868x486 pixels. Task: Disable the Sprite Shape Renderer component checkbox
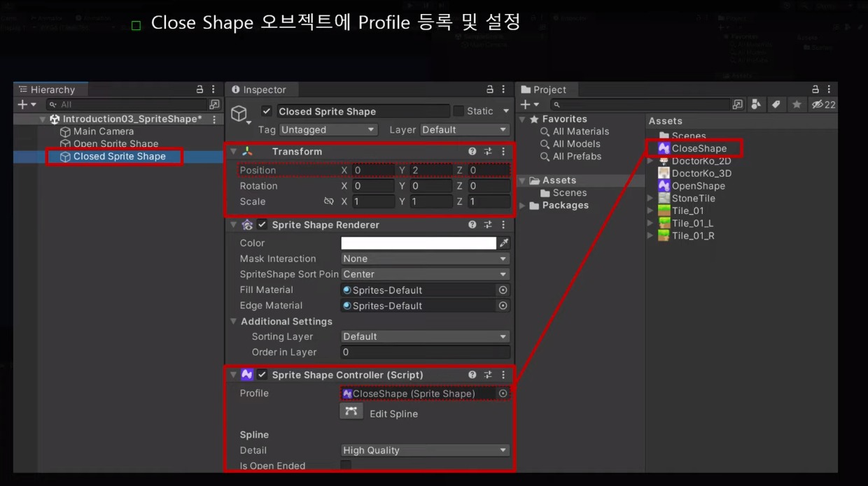(262, 224)
